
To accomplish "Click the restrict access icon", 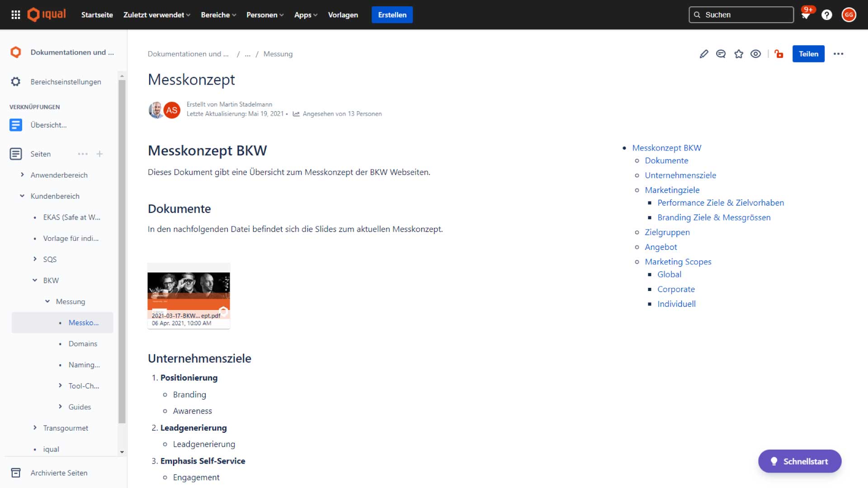I will (778, 54).
